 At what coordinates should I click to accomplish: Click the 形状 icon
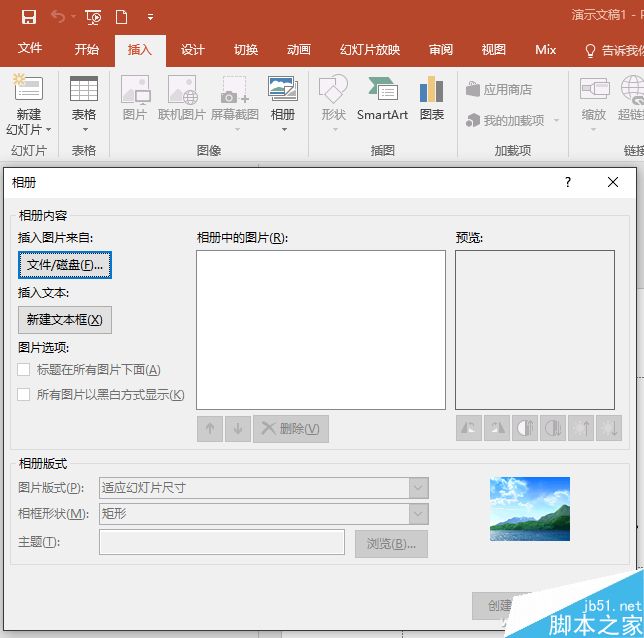(333, 89)
